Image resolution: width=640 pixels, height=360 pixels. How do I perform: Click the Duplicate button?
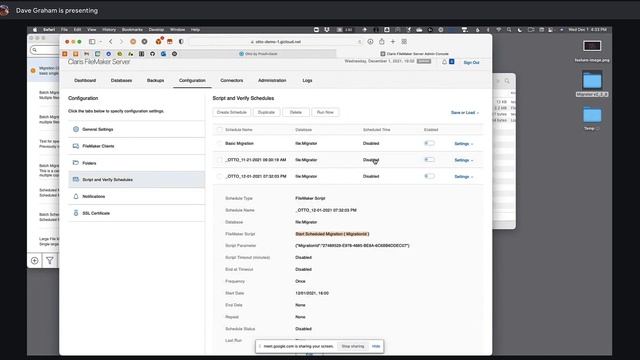click(x=266, y=112)
